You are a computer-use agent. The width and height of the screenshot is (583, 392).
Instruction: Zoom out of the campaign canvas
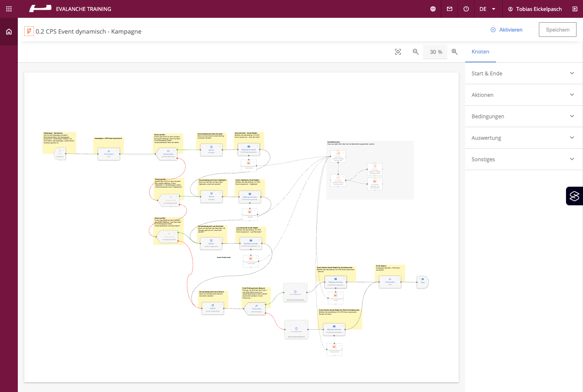coord(415,52)
